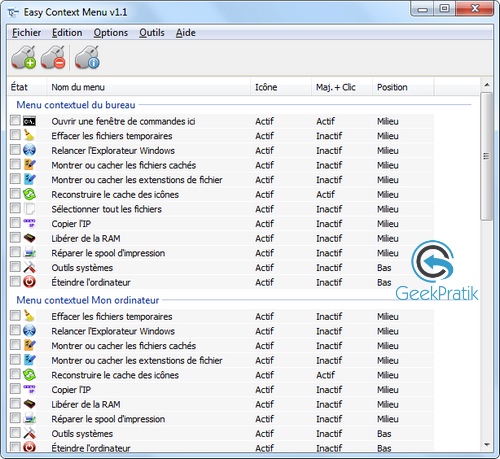Click the blank page icon for Sélectionner tout
The width and height of the screenshot is (500, 459).
coord(29,209)
